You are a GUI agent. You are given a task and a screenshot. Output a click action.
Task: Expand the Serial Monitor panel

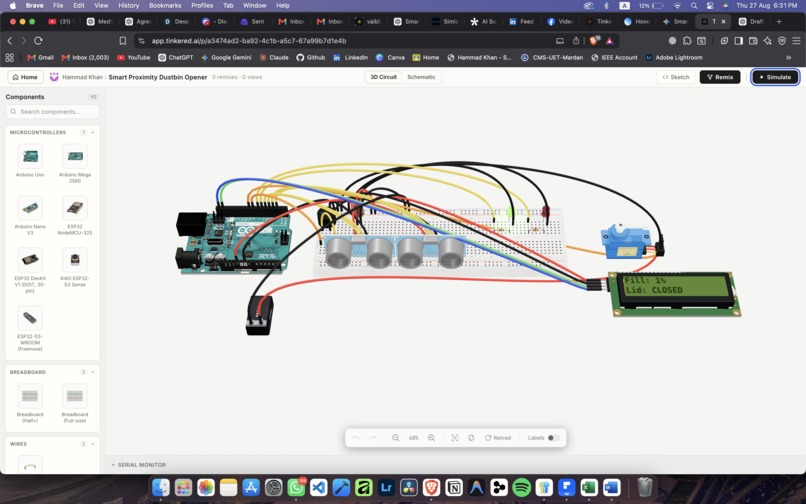point(139,464)
